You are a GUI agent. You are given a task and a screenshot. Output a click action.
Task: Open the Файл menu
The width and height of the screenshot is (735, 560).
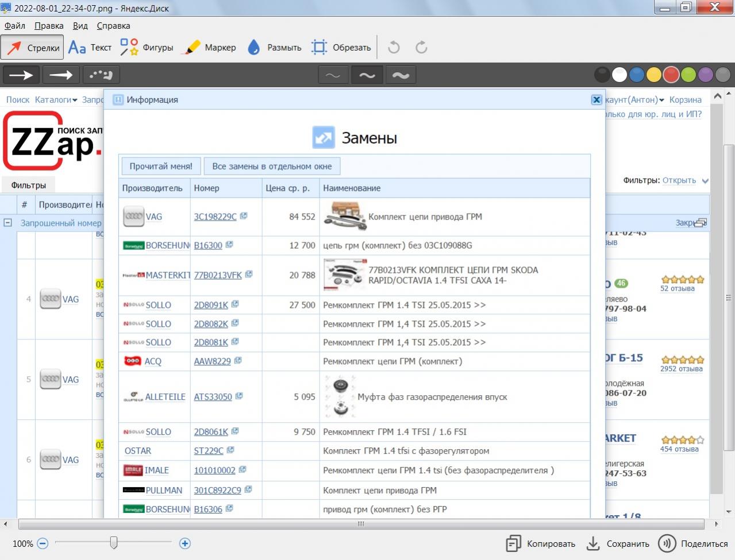[x=15, y=26]
